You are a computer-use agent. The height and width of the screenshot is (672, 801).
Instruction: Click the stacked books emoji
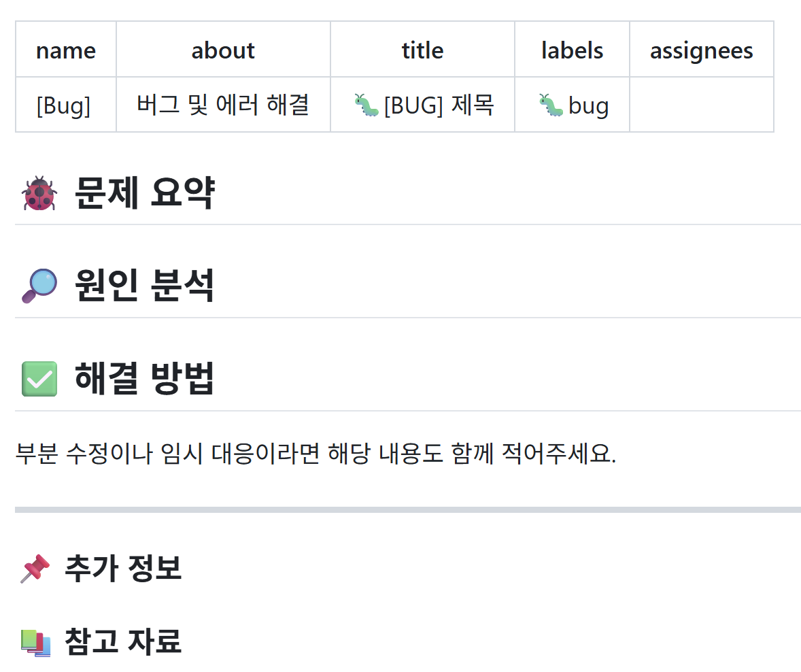[x=35, y=642]
